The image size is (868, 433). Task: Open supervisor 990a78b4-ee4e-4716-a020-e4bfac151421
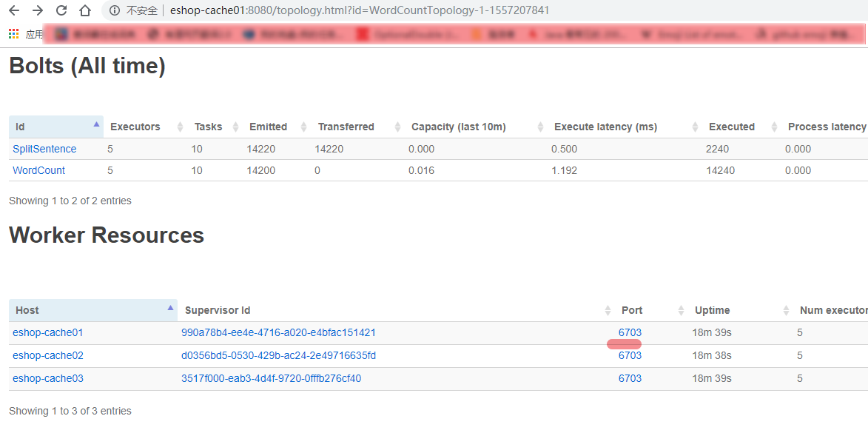[x=278, y=332]
